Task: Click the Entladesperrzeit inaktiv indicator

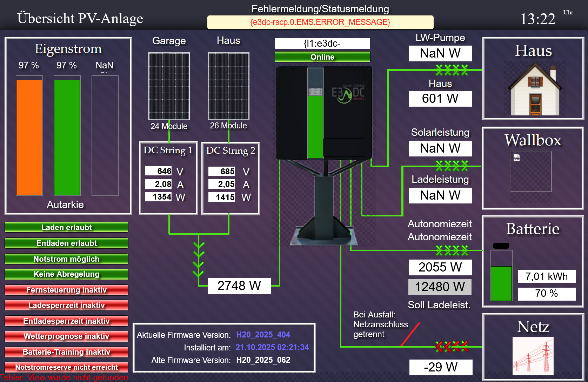Action: click(x=66, y=321)
